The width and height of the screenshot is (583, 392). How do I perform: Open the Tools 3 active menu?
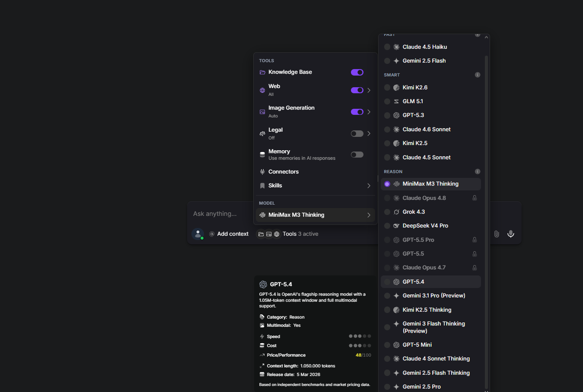click(x=288, y=234)
